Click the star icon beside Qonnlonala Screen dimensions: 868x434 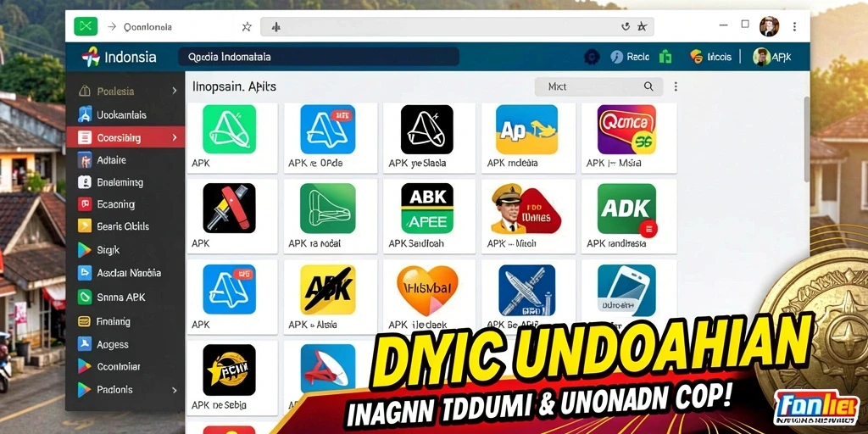247,26
